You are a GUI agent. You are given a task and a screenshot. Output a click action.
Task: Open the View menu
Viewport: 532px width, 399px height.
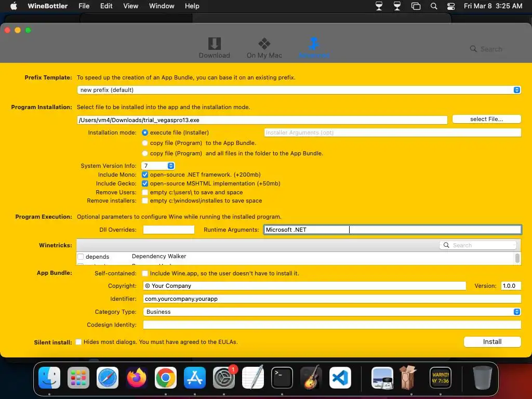pyautogui.click(x=130, y=6)
